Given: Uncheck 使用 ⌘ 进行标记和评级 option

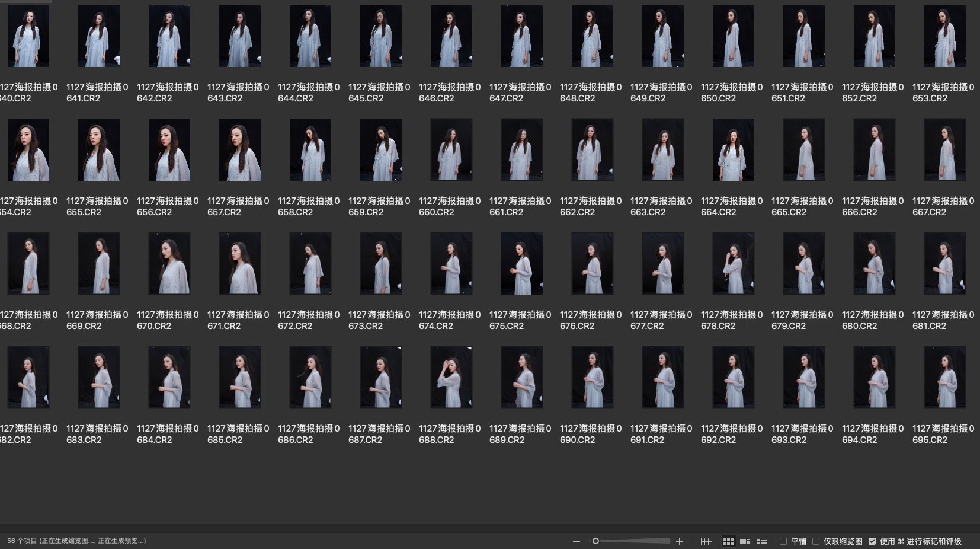Looking at the screenshot, I should [872, 541].
